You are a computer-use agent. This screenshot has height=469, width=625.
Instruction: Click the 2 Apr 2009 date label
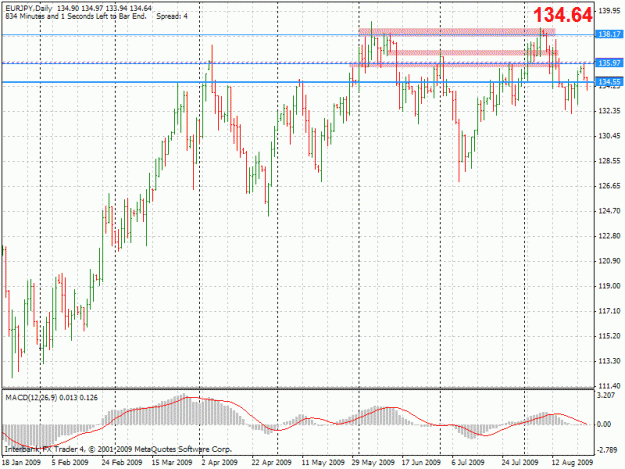pyautogui.click(x=220, y=462)
